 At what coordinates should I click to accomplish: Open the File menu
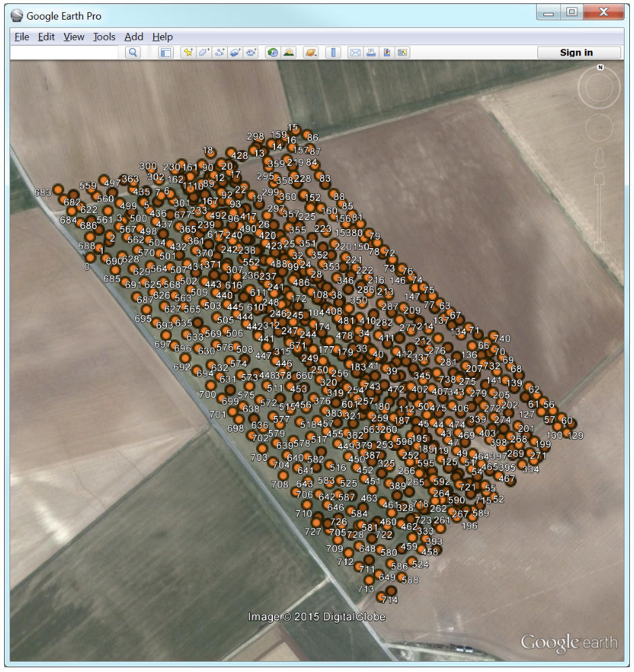[22, 37]
